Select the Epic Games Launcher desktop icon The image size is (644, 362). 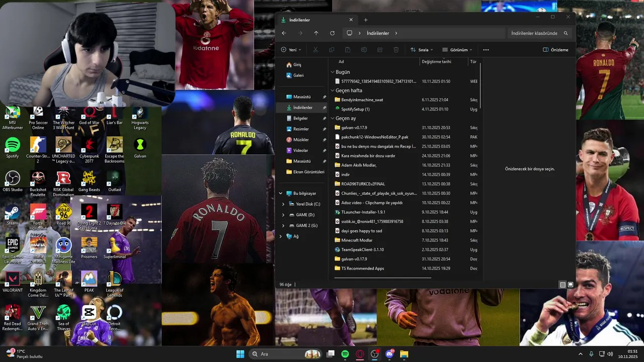coord(13,251)
